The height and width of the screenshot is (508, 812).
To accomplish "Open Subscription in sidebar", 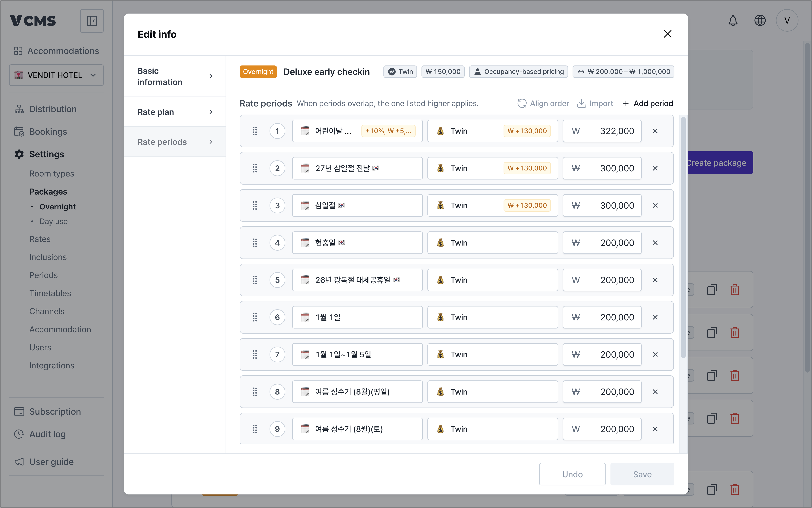I will coord(47,412).
